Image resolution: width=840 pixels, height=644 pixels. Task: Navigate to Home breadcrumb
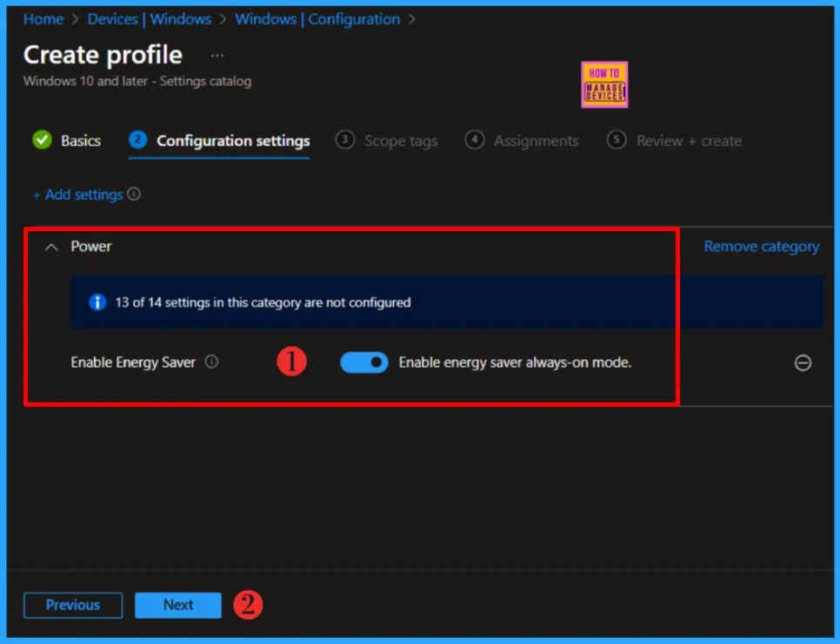[43, 19]
